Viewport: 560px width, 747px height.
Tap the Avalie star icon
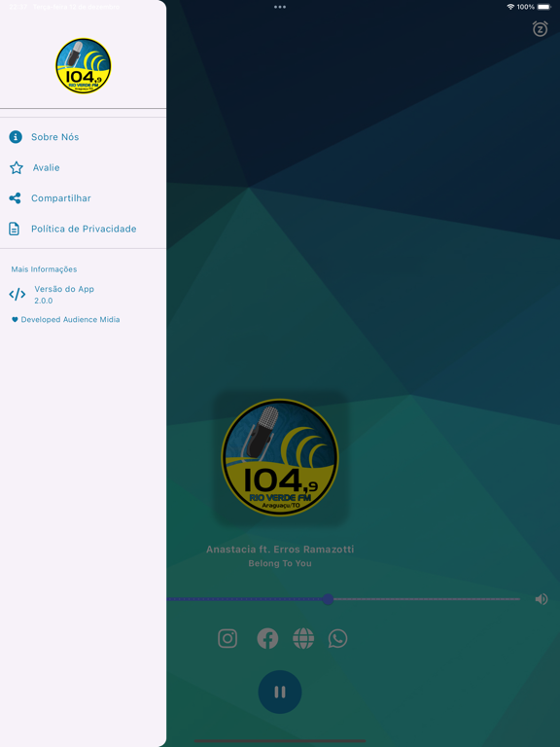[x=17, y=167]
